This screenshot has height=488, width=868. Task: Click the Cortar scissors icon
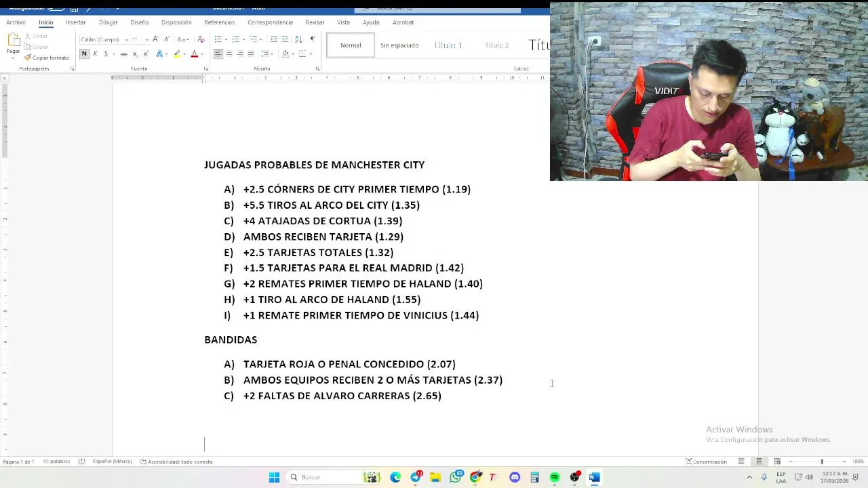pyautogui.click(x=28, y=36)
